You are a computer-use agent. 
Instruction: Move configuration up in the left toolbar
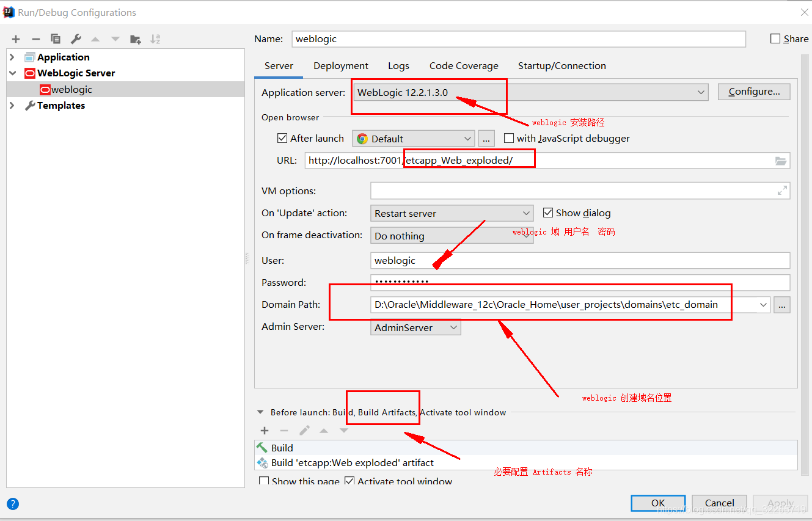pyautogui.click(x=95, y=39)
